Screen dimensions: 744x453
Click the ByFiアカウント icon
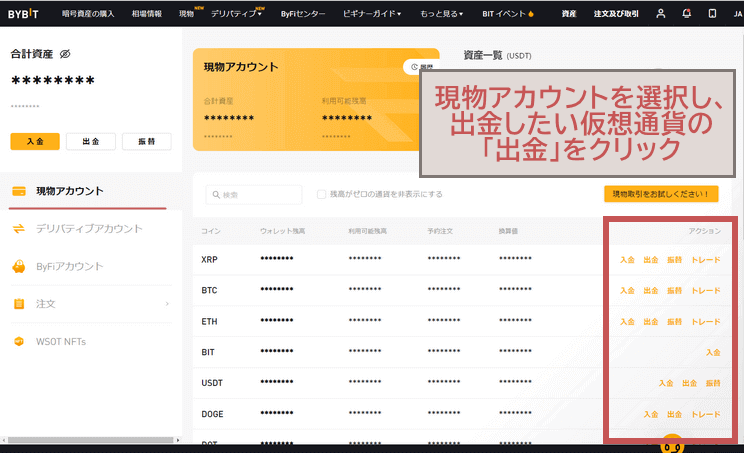point(19,266)
